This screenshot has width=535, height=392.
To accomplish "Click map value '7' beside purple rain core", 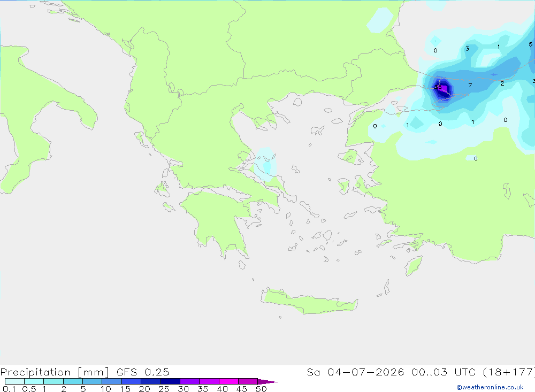I will click(x=470, y=85).
